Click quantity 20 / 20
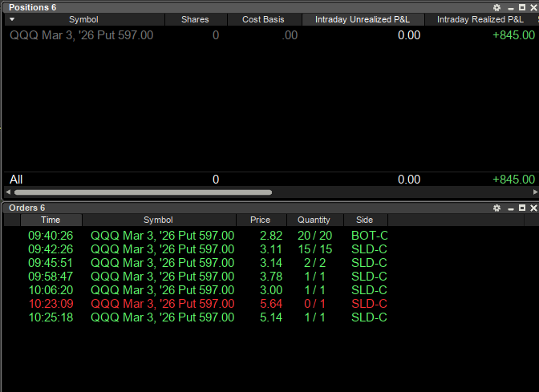 pos(315,236)
